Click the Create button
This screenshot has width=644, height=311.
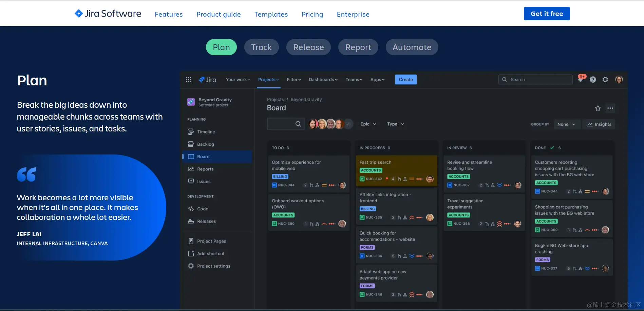point(406,80)
